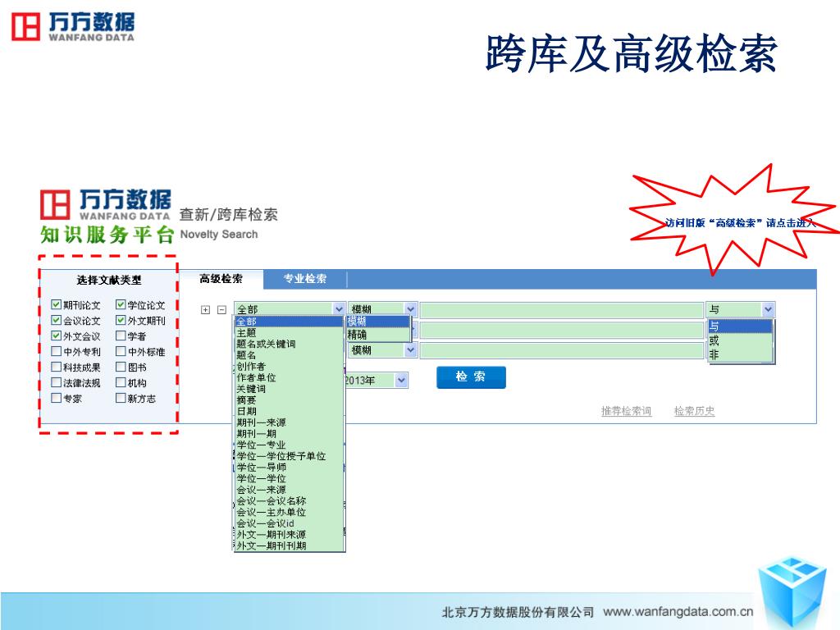Select 期刊—来源 option
840x630 pixels.
pos(288,422)
